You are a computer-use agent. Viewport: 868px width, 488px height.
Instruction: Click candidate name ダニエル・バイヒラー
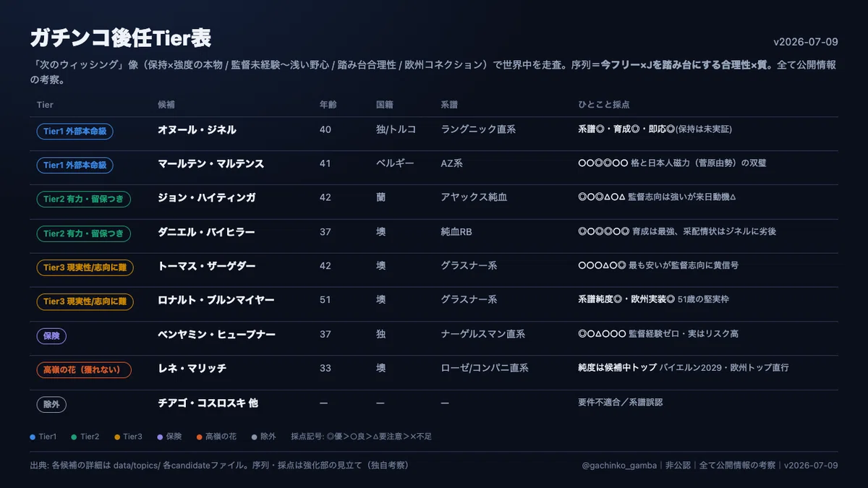pyautogui.click(x=206, y=232)
